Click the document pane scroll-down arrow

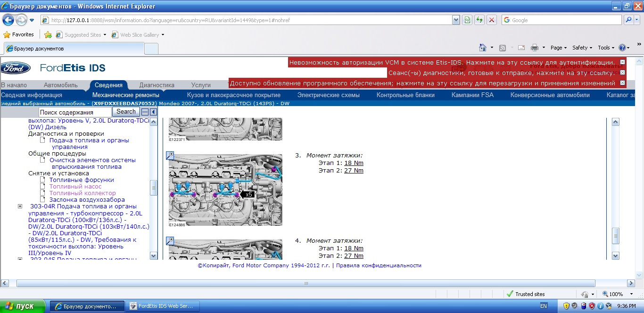(x=615, y=255)
